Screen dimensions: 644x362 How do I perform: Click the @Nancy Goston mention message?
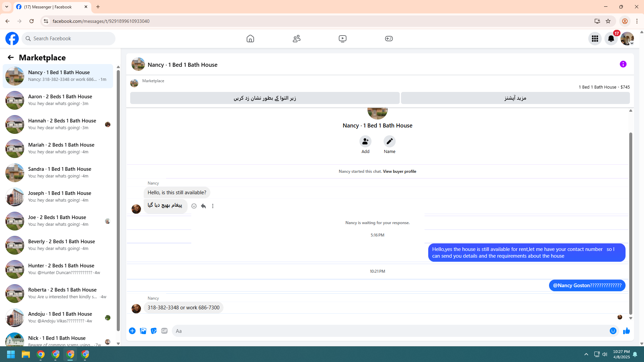[x=587, y=286]
